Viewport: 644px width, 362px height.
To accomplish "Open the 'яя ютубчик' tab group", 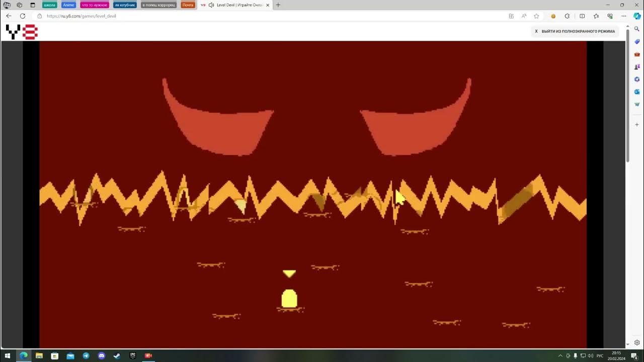I will click(125, 5).
